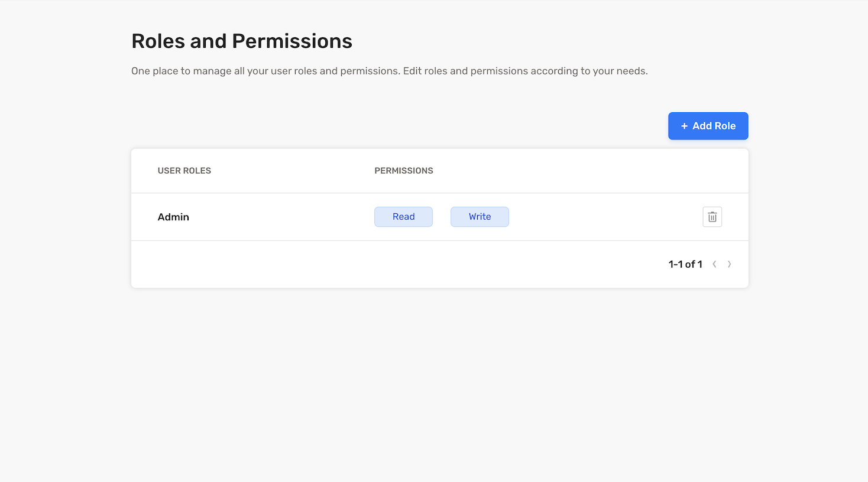Click the sentence starting "Edit roles and permissions"

(x=525, y=71)
